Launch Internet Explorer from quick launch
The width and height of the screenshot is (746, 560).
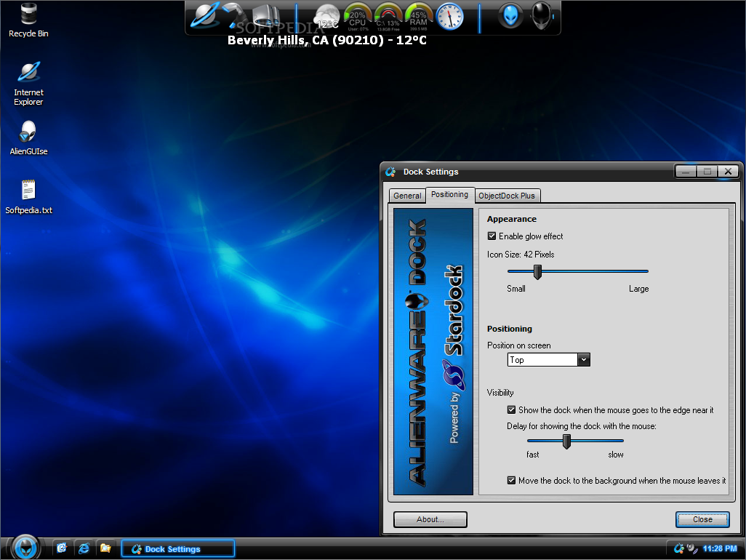[x=84, y=548]
